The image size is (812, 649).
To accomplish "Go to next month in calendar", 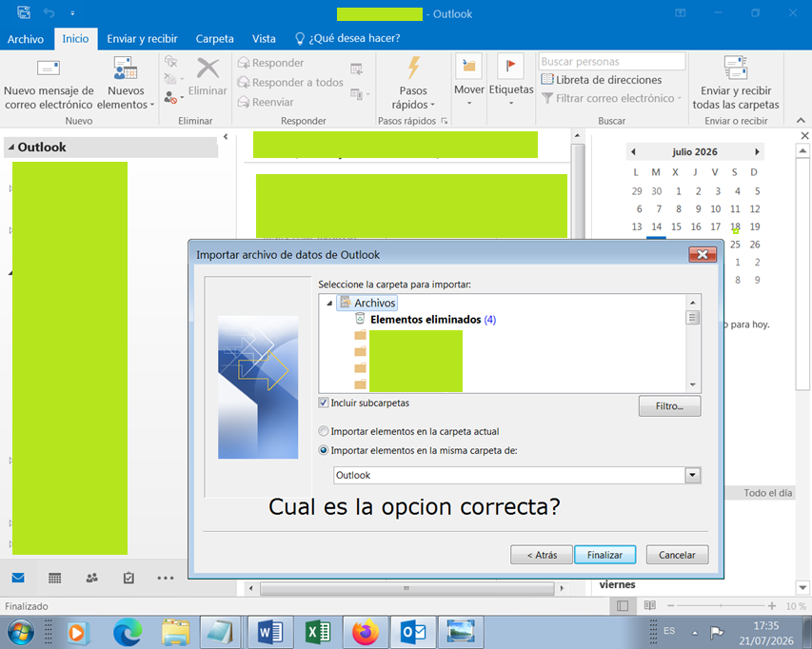I will [x=757, y=151].
